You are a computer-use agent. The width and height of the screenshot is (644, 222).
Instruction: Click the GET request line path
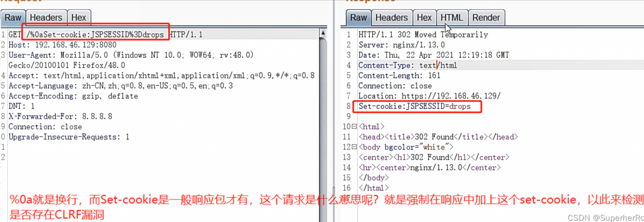pyautogui.click(x=95, y=35)
